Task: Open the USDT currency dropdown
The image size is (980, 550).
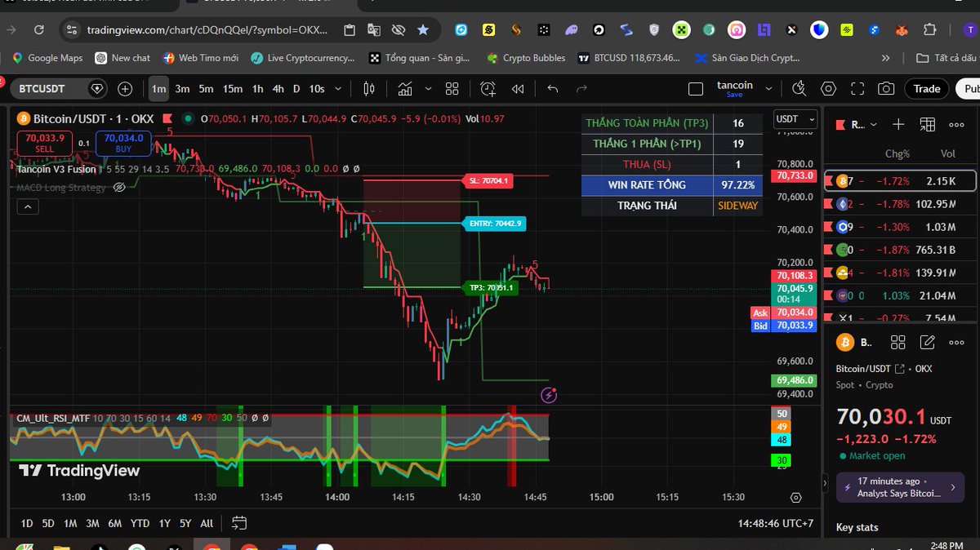Action: (x=795, y=119)
